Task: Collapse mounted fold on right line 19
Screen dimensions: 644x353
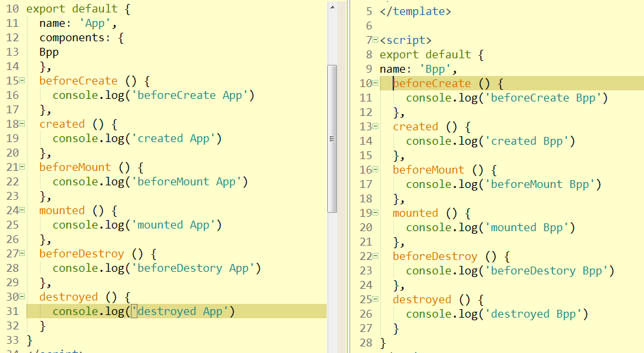Action: [376, 212]
